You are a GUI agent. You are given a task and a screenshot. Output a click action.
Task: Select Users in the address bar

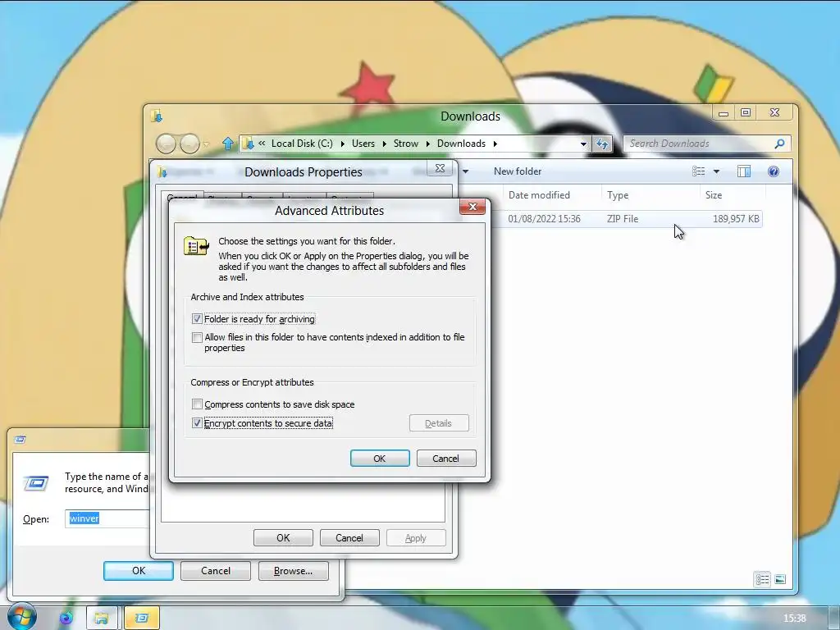pyautogui.click(x=363, y=144)
